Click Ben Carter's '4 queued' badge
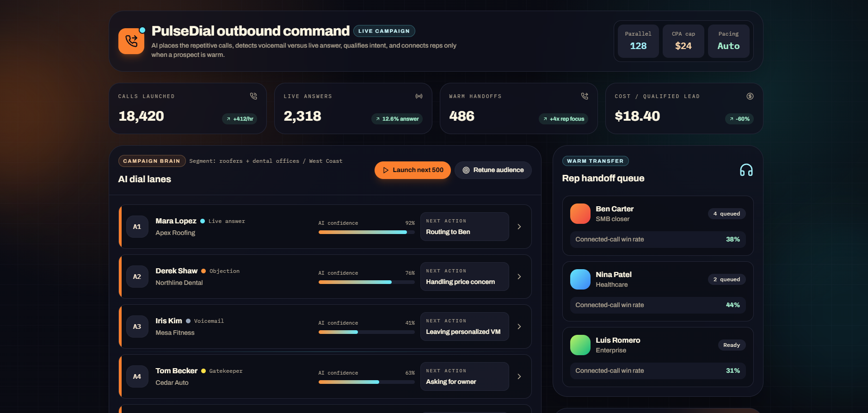This screenshot has width=868, height=413. [x=726, y=214]
